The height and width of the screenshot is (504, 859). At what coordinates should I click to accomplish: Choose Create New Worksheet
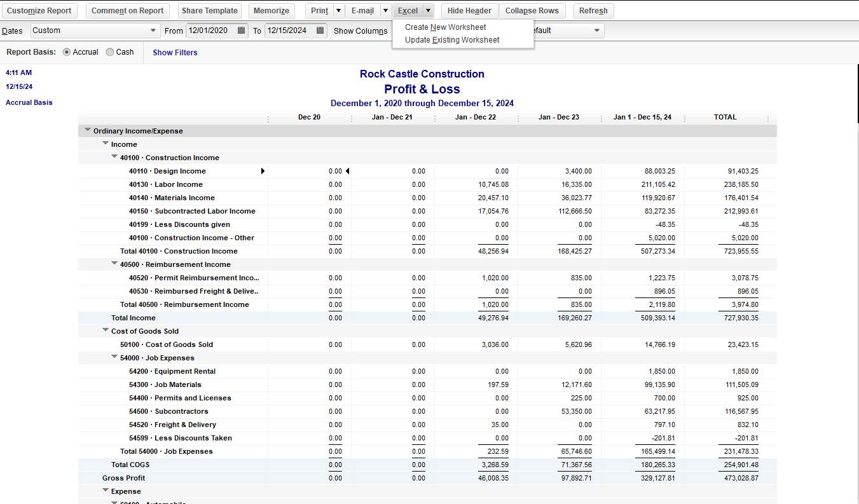pos(445,27)
